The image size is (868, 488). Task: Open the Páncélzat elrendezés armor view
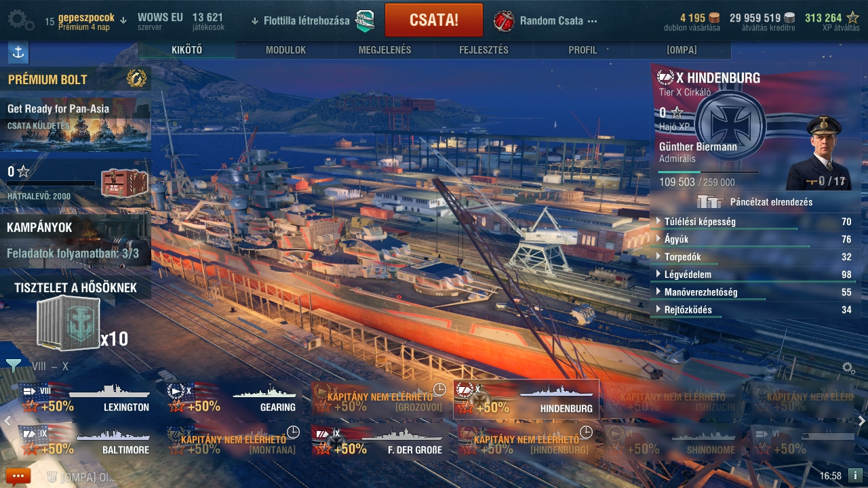tap(755, 201)
